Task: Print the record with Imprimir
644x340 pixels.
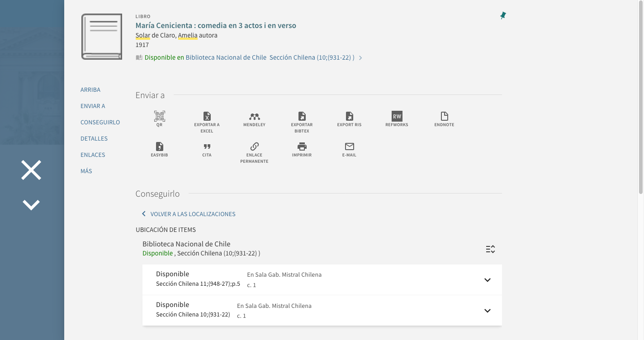Action: pyautogui.click(x=302, y=147)
